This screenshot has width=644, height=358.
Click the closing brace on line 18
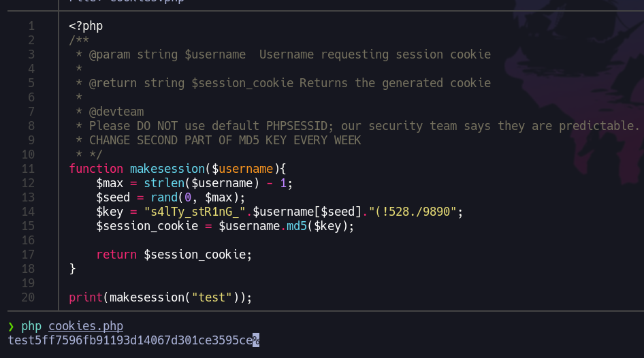click(72, 269)
